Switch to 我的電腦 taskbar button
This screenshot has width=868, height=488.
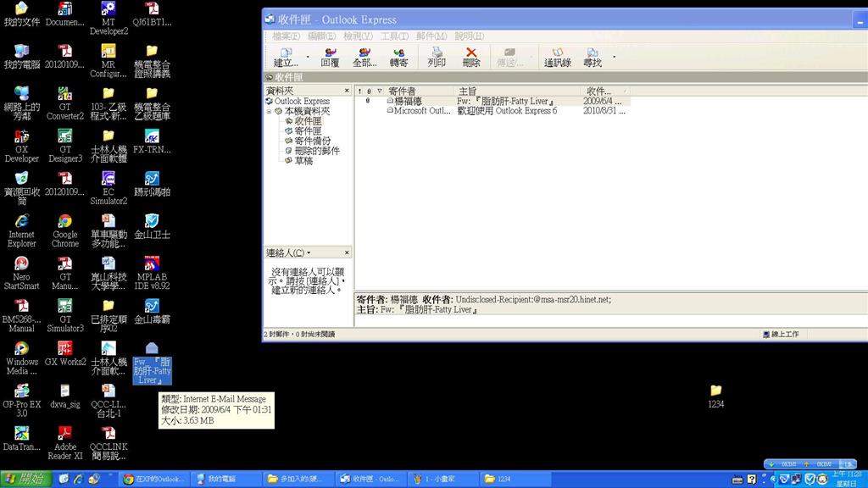tap(226, 480)
